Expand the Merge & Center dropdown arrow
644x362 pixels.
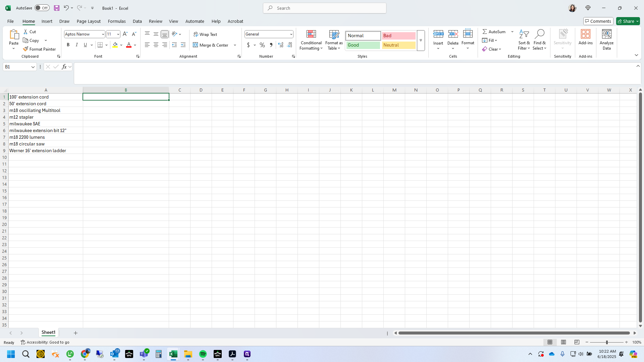point(235,45)
